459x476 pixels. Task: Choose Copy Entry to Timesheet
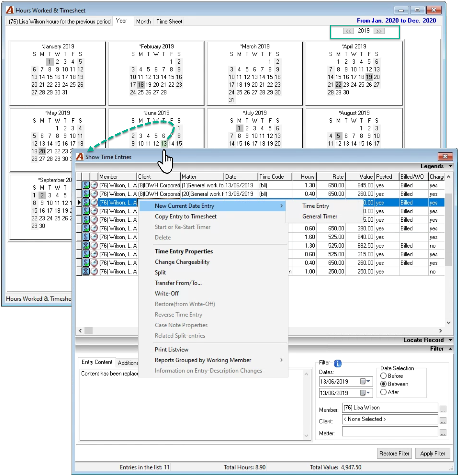(x=186, y=216)
